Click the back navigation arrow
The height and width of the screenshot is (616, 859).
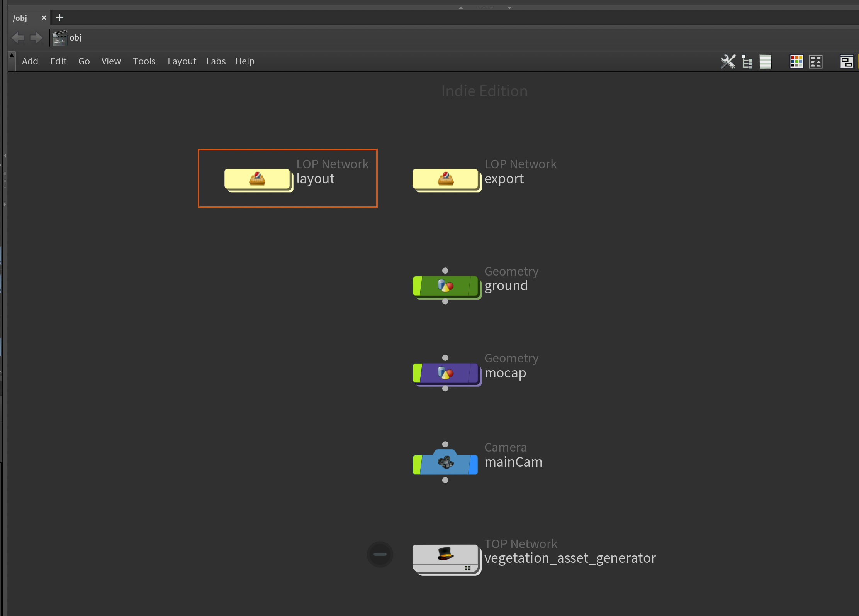(18, 38)
